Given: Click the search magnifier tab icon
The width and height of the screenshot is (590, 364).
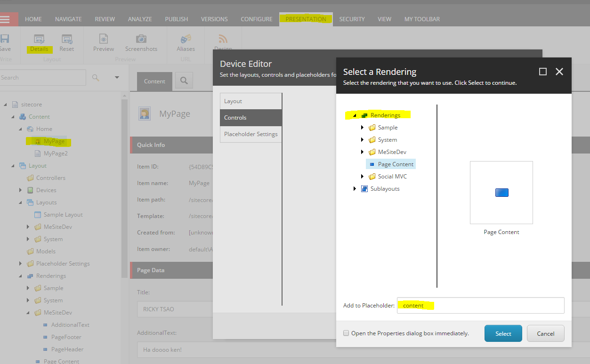Looking at the screenshot, I should [184, 81].
